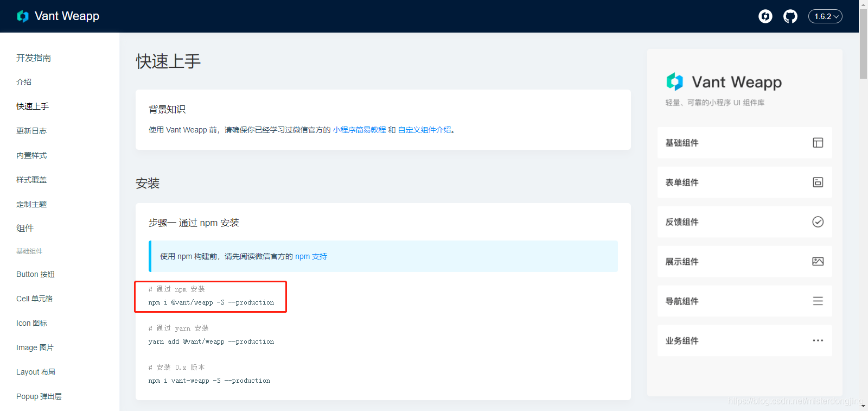Expand the 1.6.2 version dropdown

click(825, 16)
